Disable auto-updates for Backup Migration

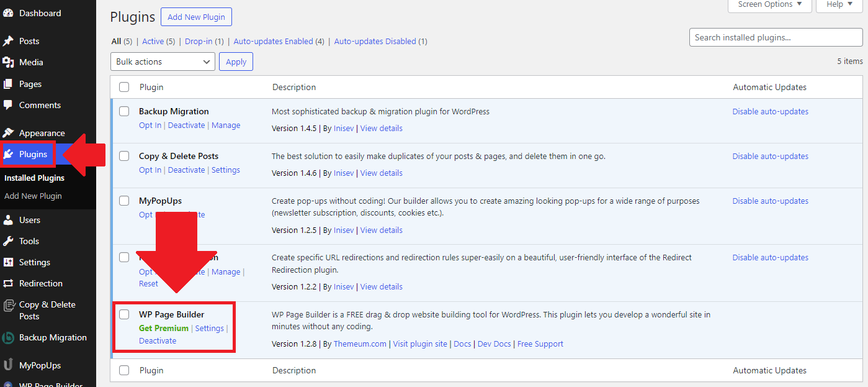(x=771, y=112)
